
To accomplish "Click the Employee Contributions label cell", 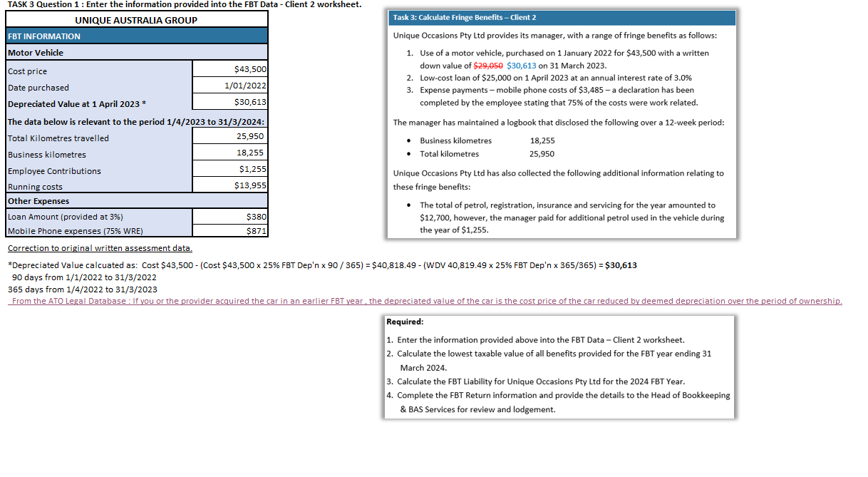I will pos(99,170).
